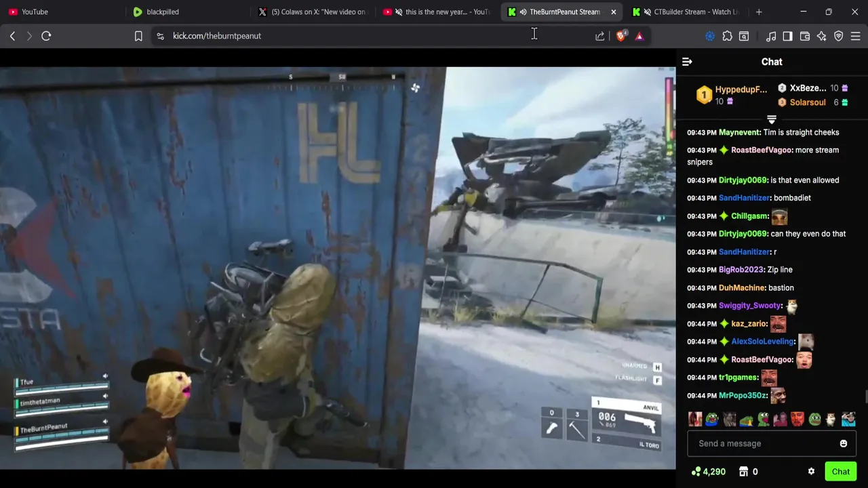Switch to the CTBuilder Stream tab

click(686, 12)
